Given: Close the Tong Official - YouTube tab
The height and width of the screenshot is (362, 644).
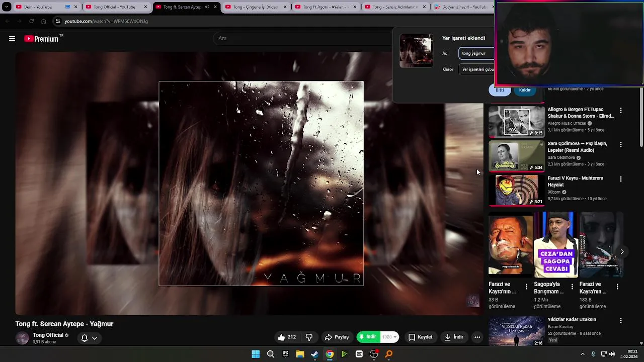Looking at the screenshot, I should pyautogui.click(x=146, y=7).
